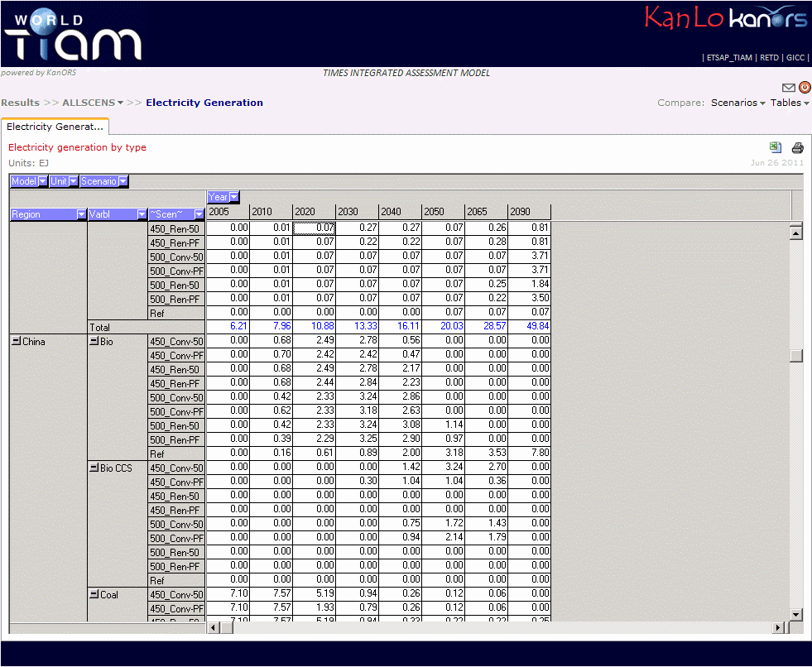Collapse the Coal variable group
Viewport: 812px width, 667px height.
(94, 594)
